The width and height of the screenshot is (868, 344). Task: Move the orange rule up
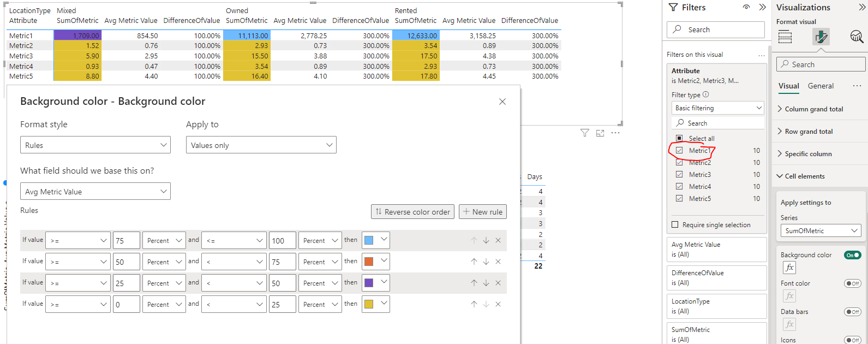[474, 262]
